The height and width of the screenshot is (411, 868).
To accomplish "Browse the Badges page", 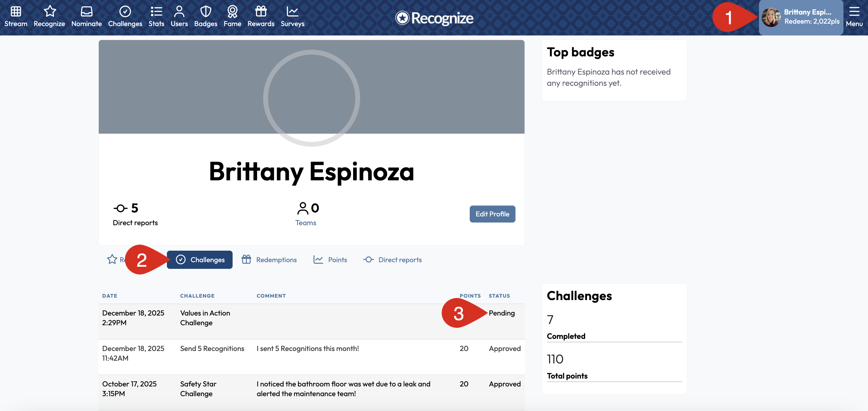I will pyautogui.click(x=206, y=16).
